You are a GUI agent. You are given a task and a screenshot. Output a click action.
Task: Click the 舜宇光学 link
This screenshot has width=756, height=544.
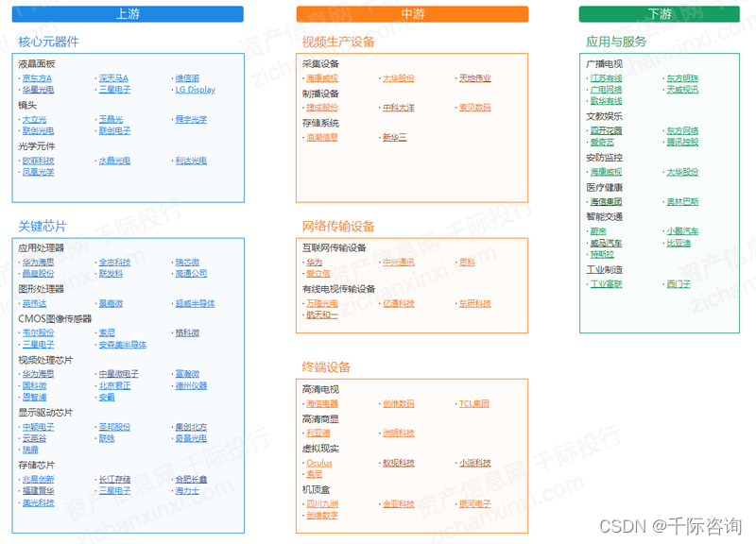191,120
